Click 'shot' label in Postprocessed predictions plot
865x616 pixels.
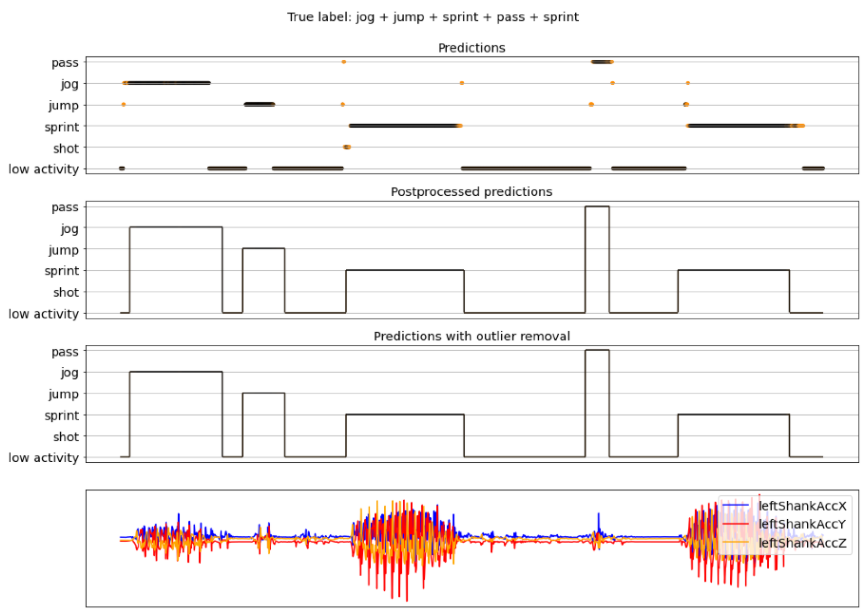click(x=66, y=292)
